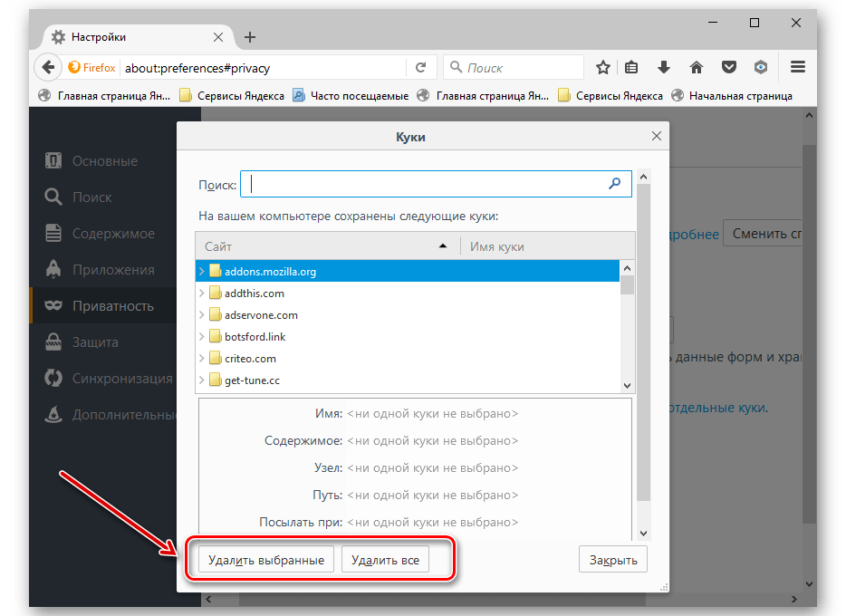Click the Закрыть button in dialog
The width and height of the screenshot is (846, 616).
pyautogui.click(x=612, y=560)
